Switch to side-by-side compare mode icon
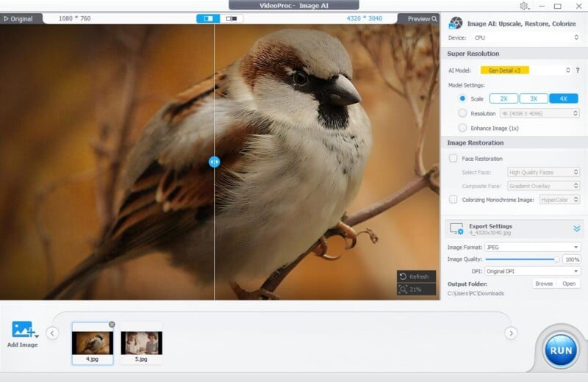 click(x=232, y=18)
